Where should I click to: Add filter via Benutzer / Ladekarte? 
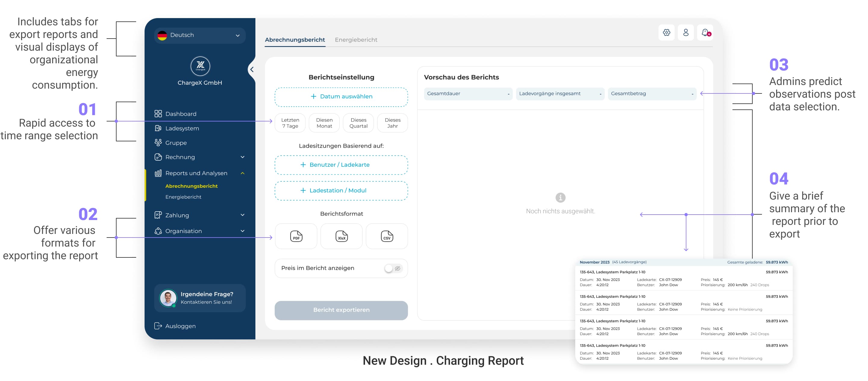(341, 165)
